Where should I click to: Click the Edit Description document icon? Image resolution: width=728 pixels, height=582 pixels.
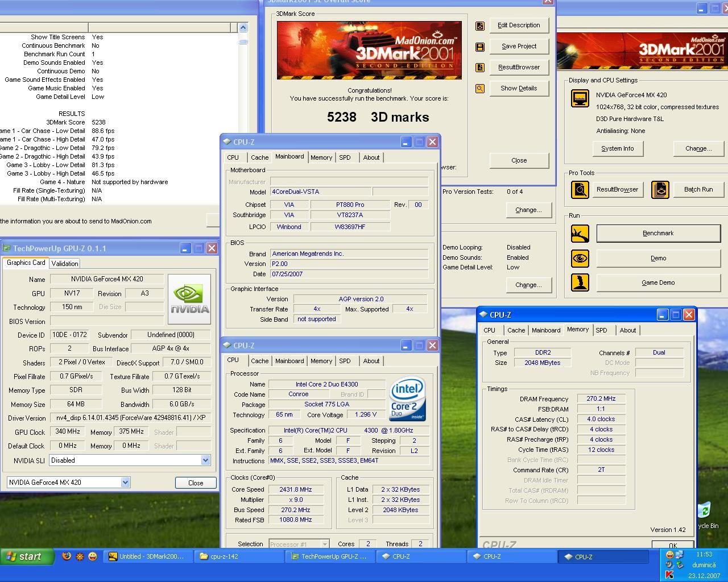(479, 26)
